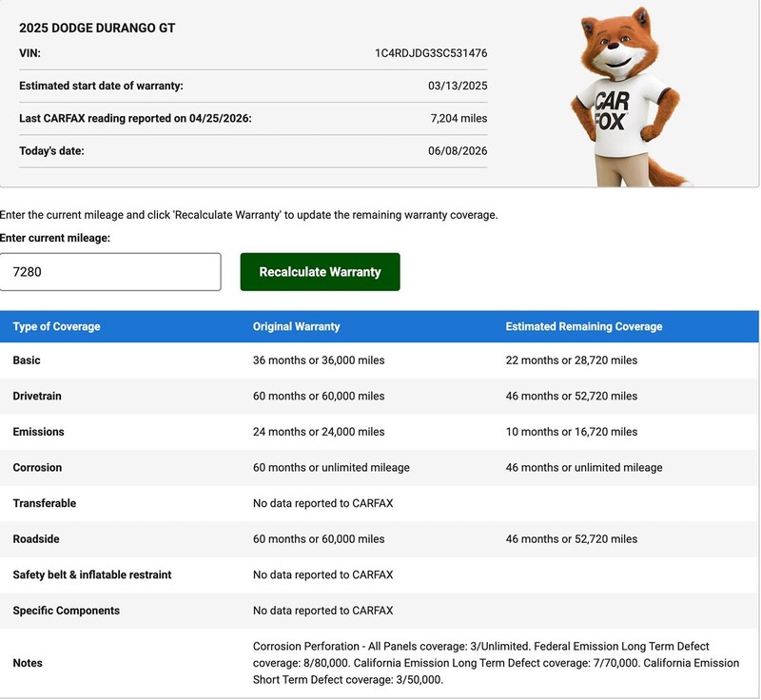
Task: Click the Original Warranty column header
Action: click(296, 326)
